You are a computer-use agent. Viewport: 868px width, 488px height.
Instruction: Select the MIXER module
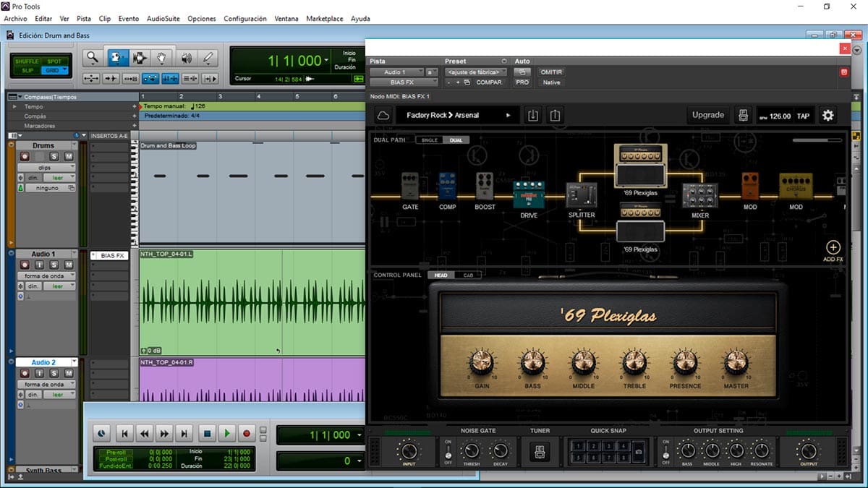(699, 195)
